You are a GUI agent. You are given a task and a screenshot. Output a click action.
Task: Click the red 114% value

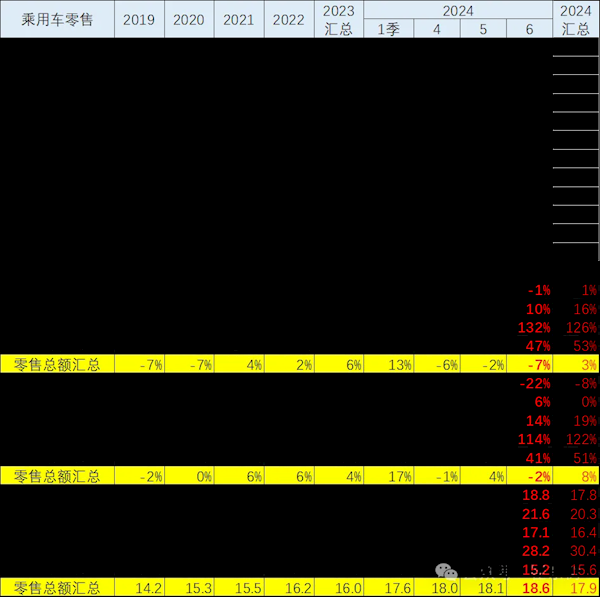(534, 439)
